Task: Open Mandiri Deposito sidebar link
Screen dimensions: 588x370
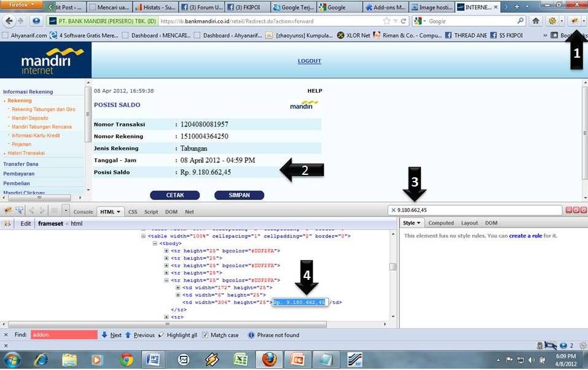Action: click(x=30, y=118)
